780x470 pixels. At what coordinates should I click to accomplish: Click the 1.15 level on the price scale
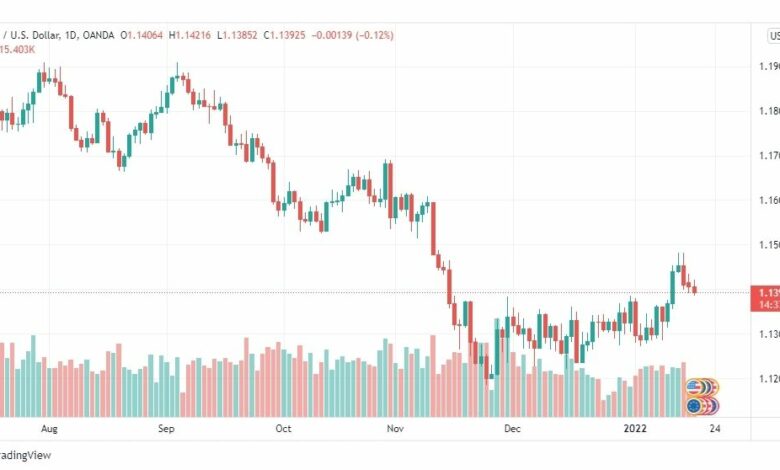pyautogui.click(x=769, y=245)
